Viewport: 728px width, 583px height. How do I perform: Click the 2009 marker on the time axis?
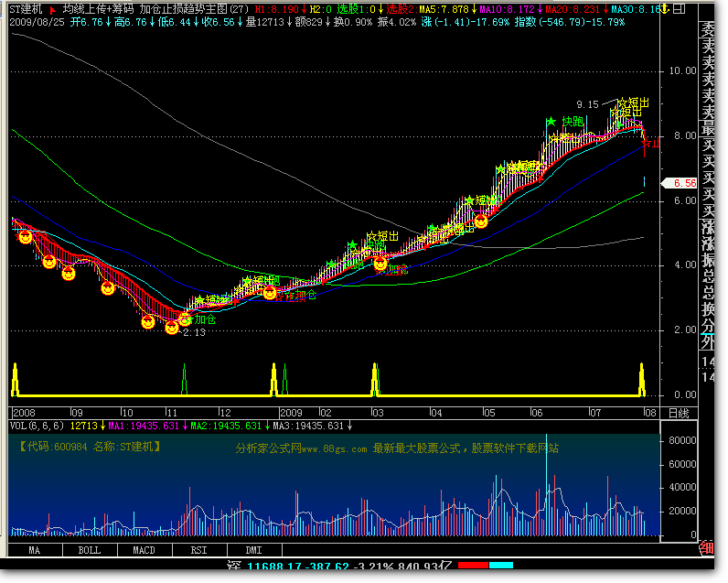(290, 413)
